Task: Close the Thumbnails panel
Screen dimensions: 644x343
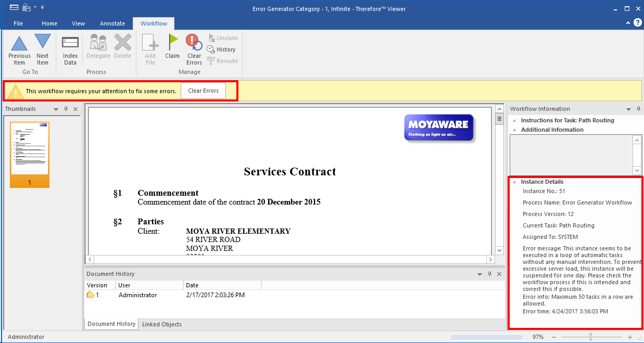Action: (x=75, y=109)
